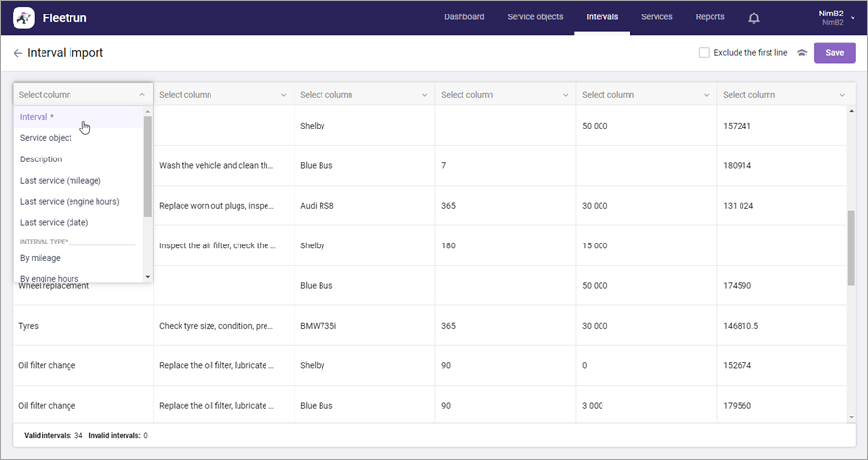
Task: Select Service object from the list
Action: pyautogui.click(x=46, y=138)
